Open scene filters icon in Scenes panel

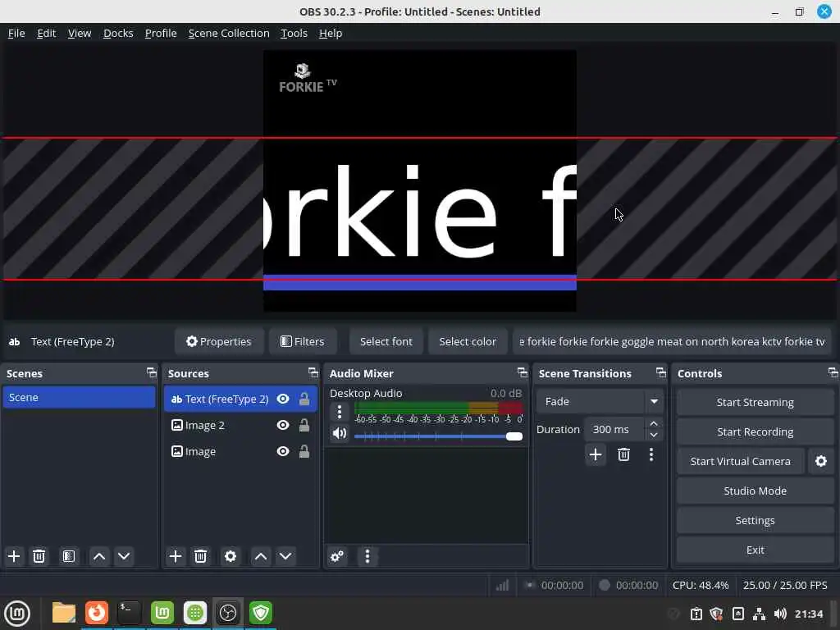pos(69,556)
